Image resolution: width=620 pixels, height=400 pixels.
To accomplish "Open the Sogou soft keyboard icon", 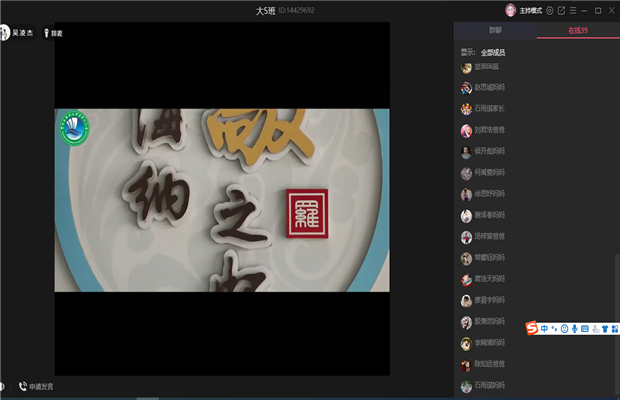I will 584,329.
